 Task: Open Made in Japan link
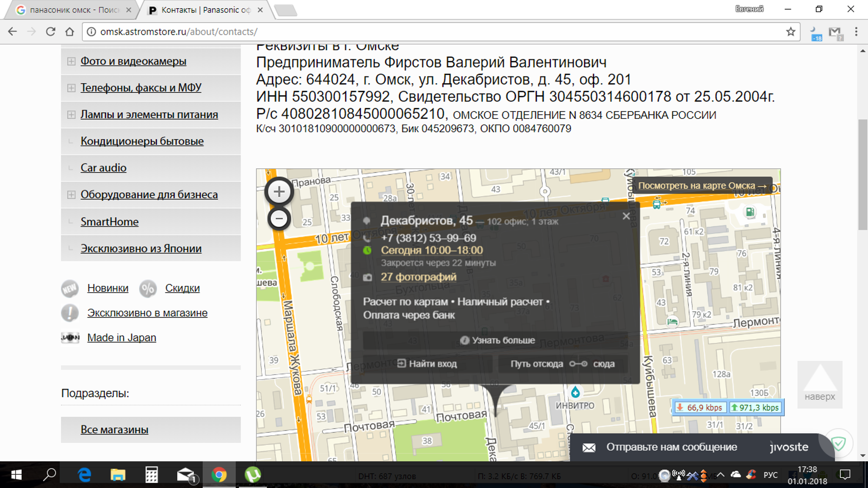(x=122, y=338)
